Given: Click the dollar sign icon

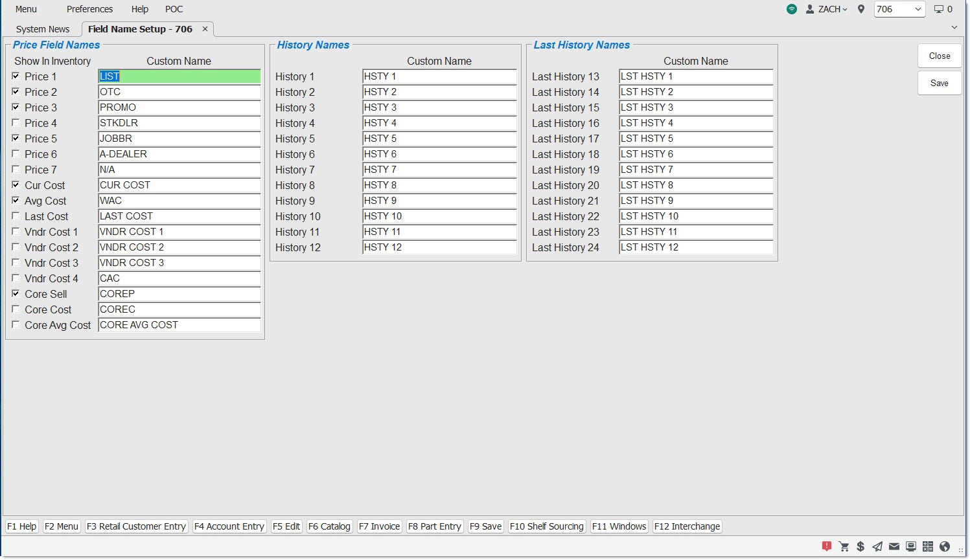Looking at the screenshot, I should tap(860, 546).
